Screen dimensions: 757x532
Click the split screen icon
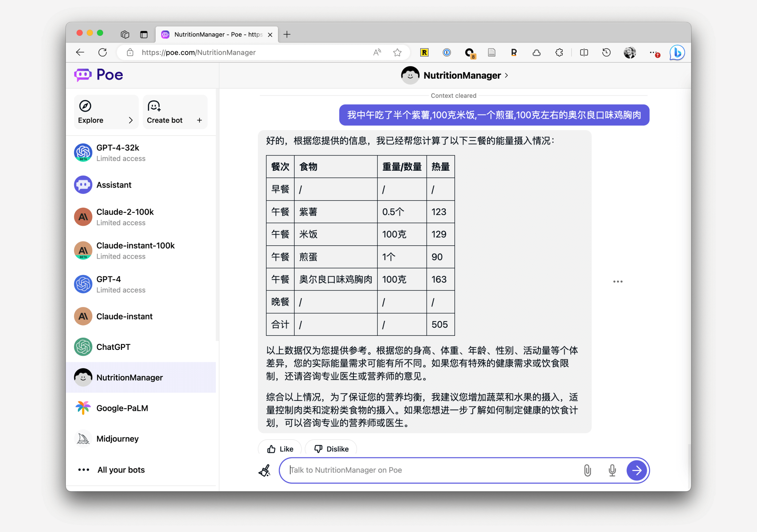click(x=584, y=53)
